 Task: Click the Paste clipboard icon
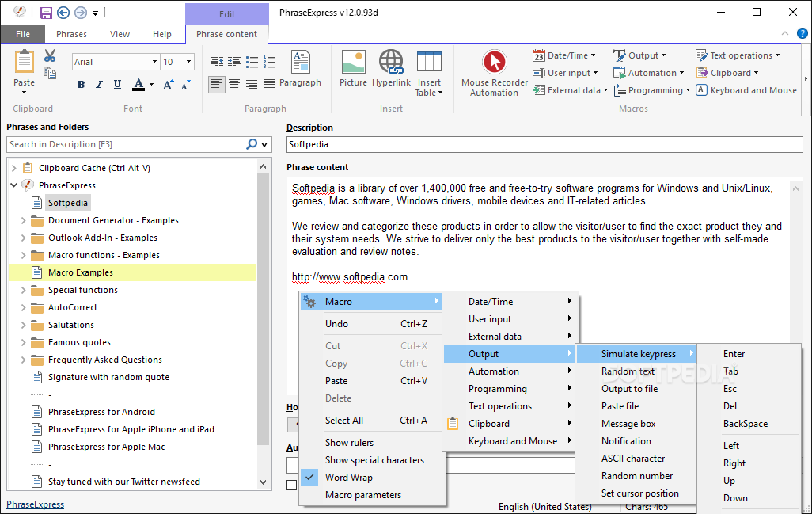[x=24, y=62]
